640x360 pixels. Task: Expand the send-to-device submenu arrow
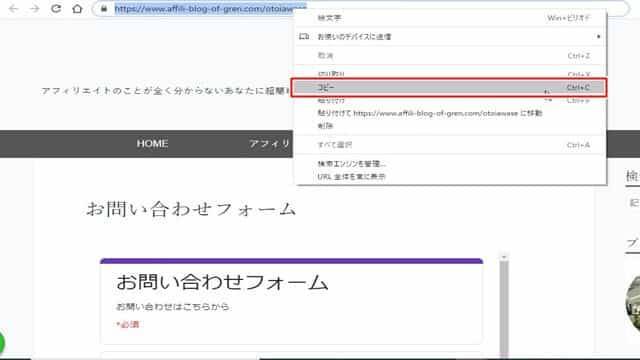pos(598,37)
